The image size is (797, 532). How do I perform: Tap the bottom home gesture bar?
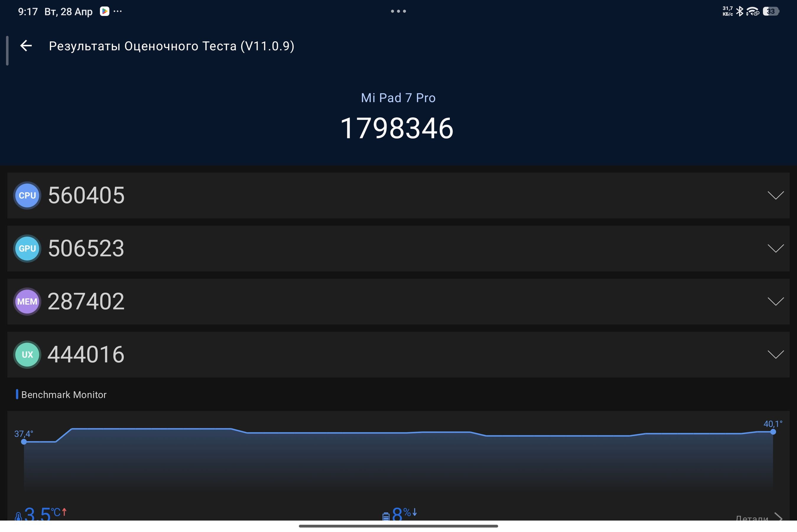point(398,526)
